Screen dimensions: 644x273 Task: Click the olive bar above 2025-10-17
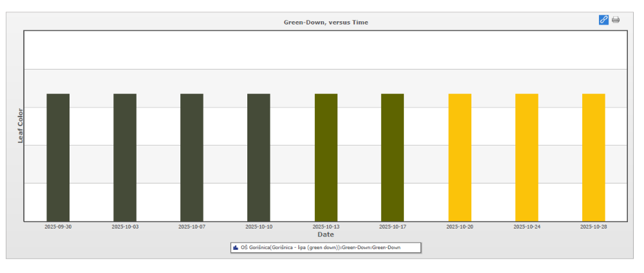[392, 157]
